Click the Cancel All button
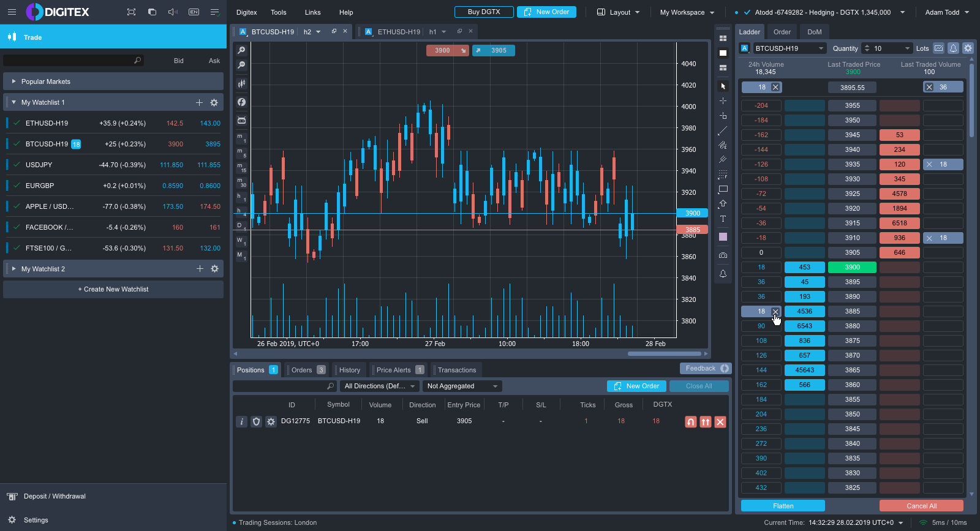980x531 pixels. (921, 506)
